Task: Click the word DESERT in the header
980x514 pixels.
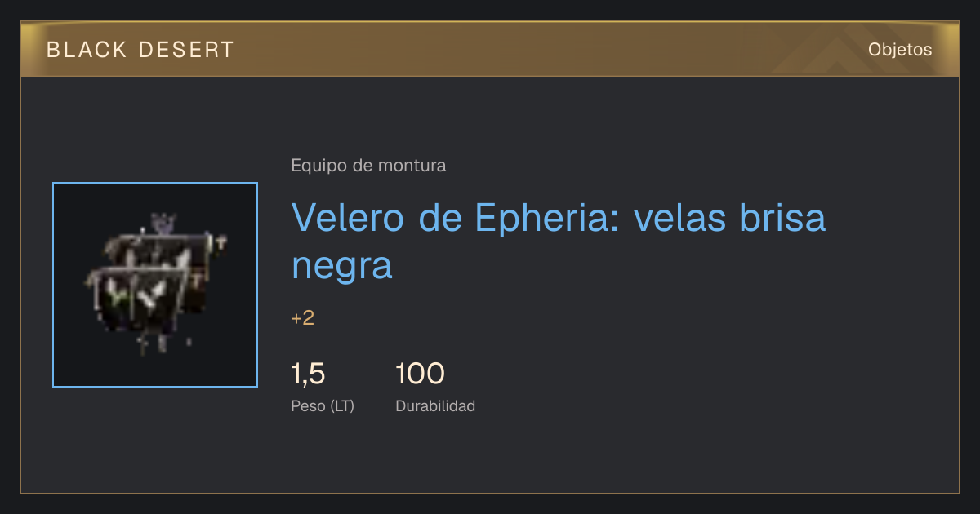Action: pyautogui.click(x=186, y=50)
